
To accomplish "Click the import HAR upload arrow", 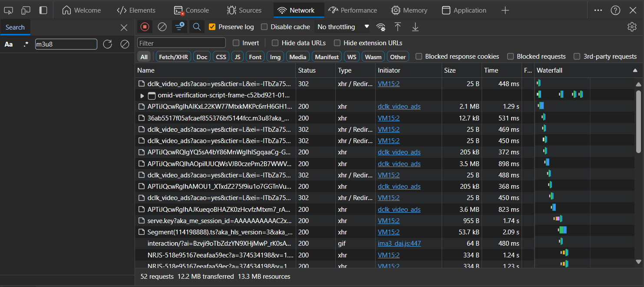I will (398, 27).
